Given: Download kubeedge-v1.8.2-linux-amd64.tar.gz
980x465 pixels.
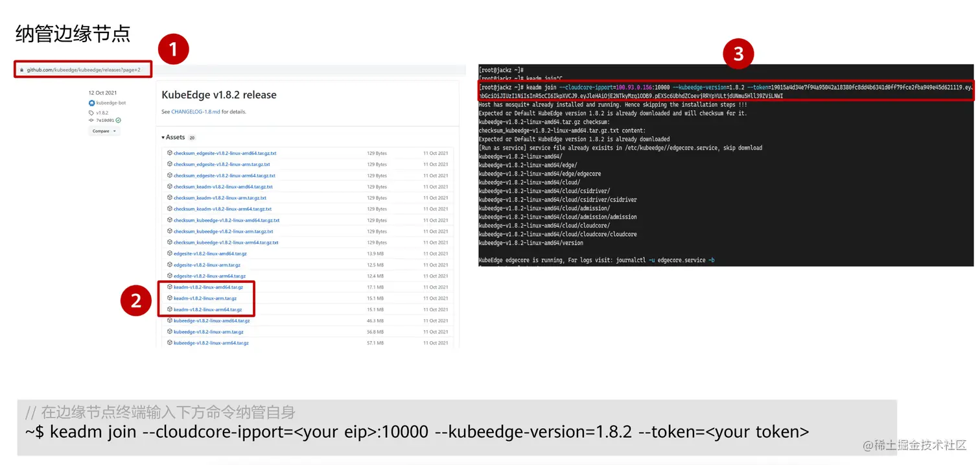Looking at the screenshot, I should click(211, 320).
